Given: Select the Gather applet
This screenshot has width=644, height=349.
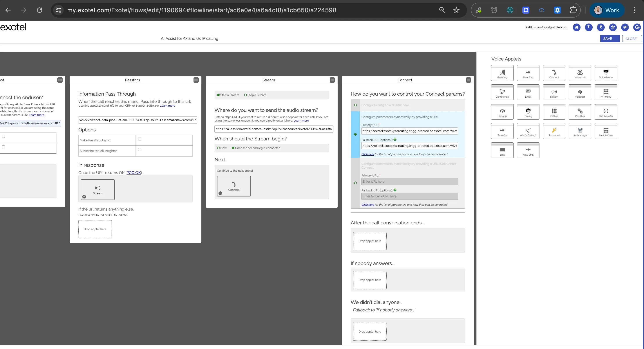Looking at the screenshot, I should [x=554, y=112].
